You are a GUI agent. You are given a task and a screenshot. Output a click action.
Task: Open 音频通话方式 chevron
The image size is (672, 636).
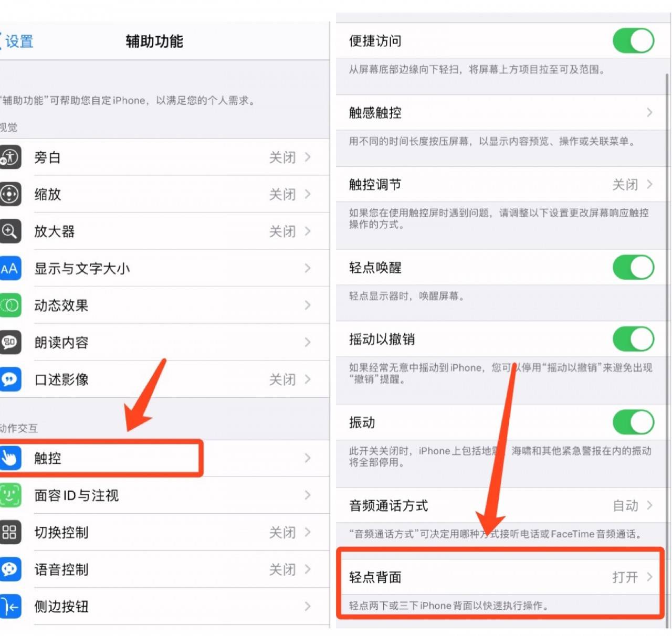coord(649,505)
